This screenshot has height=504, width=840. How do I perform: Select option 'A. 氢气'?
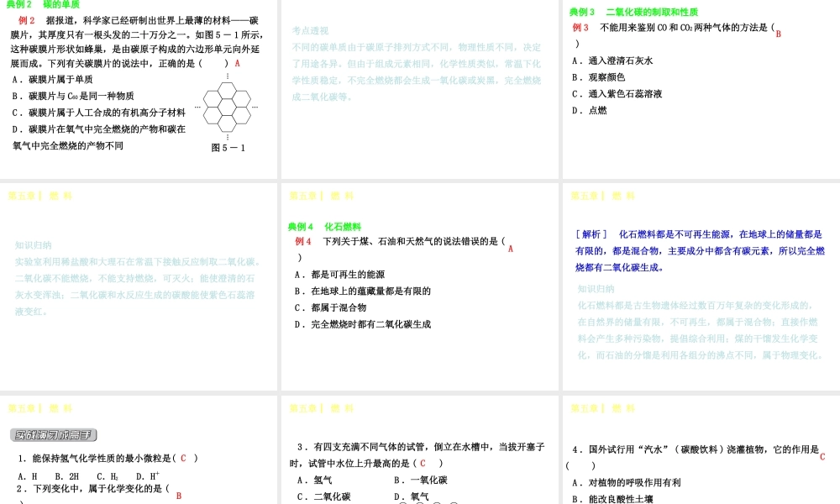pyautogui.click(x=314, y=480)
